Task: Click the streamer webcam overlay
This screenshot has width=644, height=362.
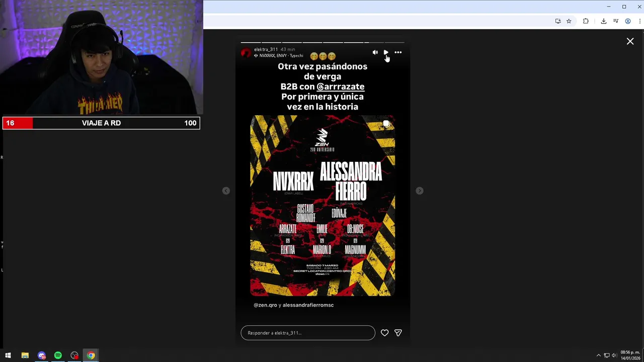Action: (x=101, y=57)
